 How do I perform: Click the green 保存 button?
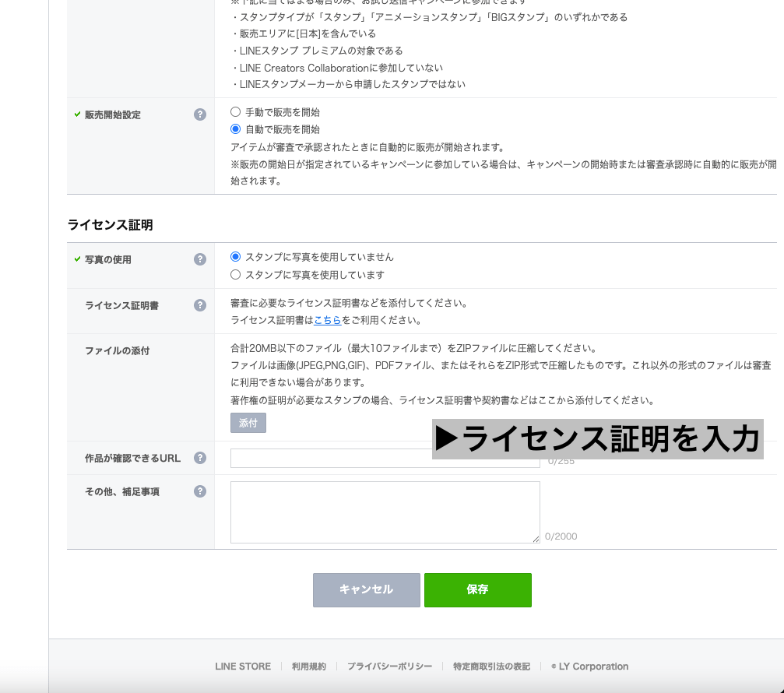[x=478, y=590]
